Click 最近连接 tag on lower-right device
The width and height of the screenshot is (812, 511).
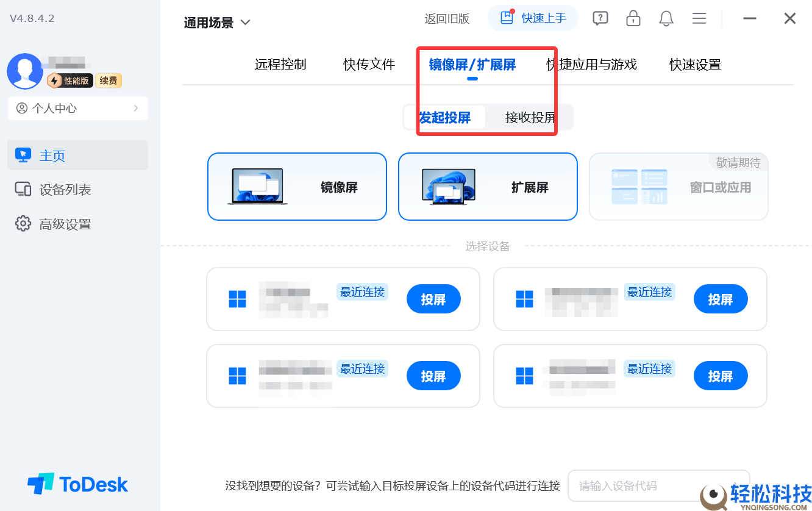coord(649,368)
